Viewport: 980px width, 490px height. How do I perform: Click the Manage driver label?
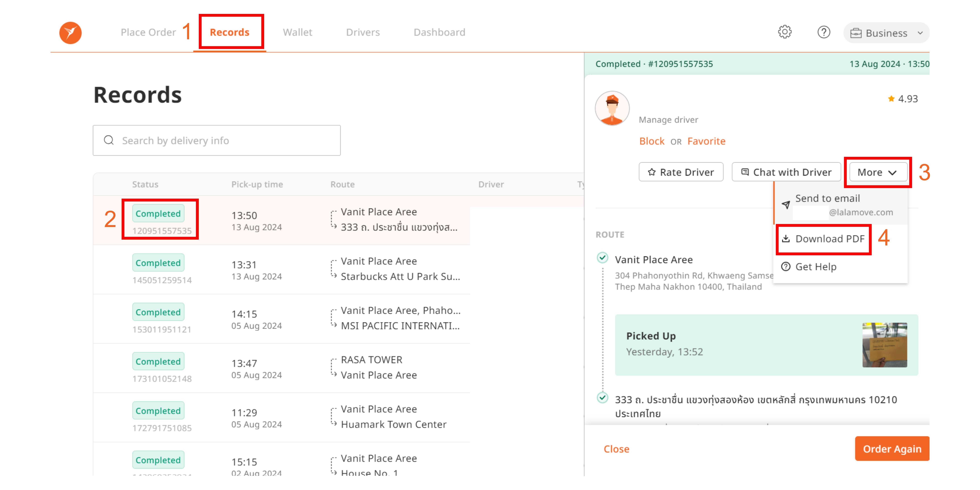pyautogui.click(x=668, y=120)
